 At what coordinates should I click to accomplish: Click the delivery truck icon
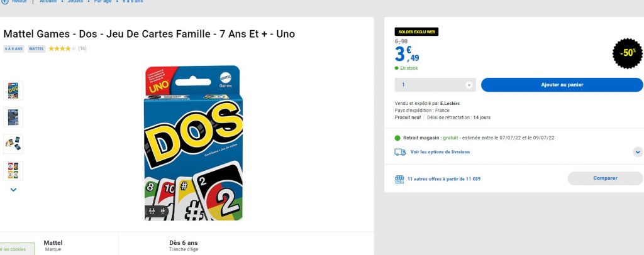tap(400, 152)
